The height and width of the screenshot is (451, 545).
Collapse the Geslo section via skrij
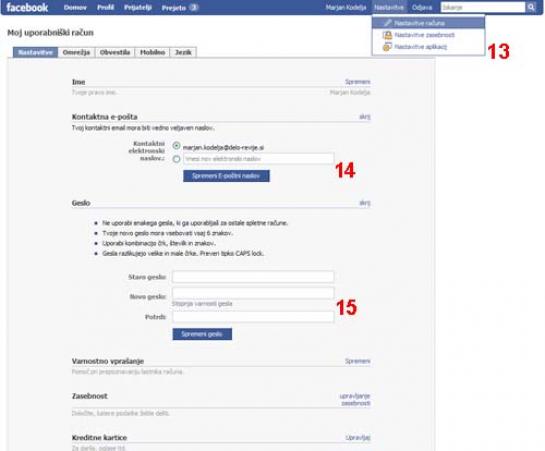pos(365,203)
